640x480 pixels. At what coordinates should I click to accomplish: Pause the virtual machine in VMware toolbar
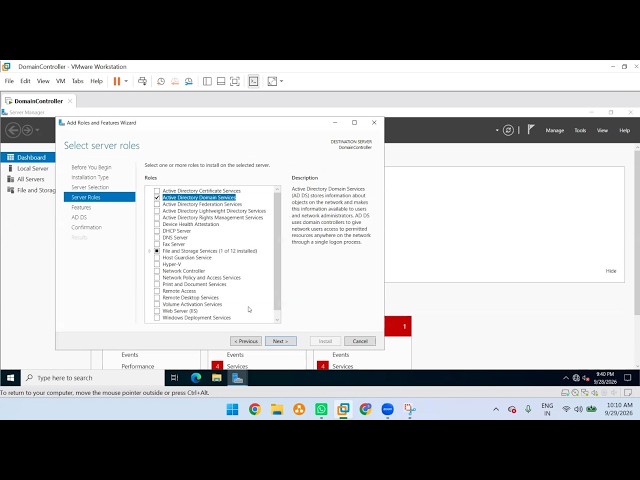117,81
